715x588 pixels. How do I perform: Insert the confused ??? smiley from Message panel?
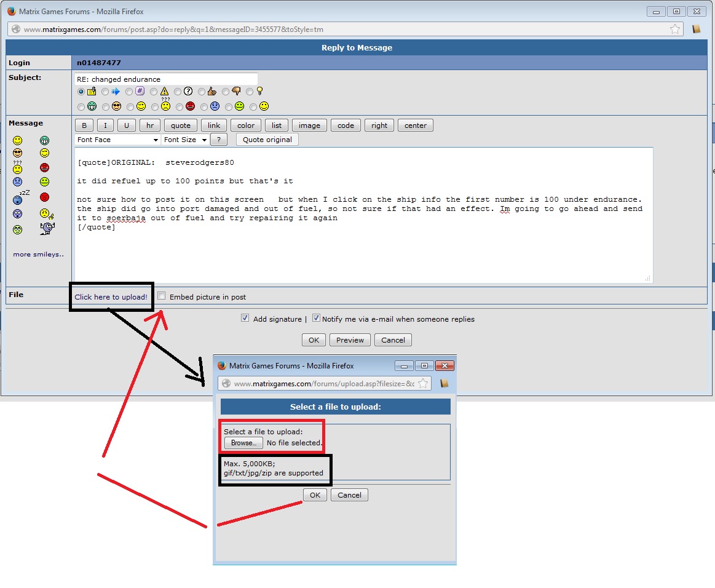[x=17, y=168]
